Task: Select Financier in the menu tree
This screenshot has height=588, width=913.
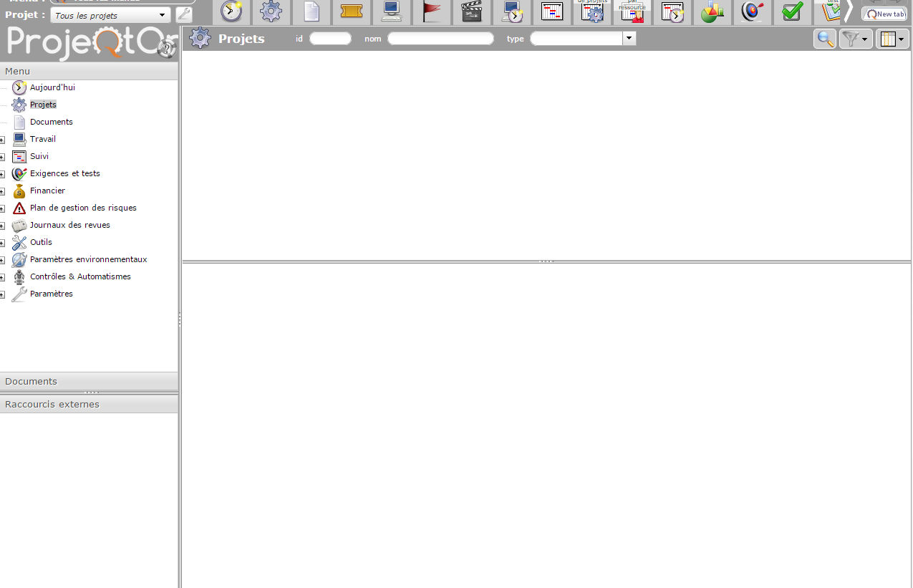Action: (47, 191)
